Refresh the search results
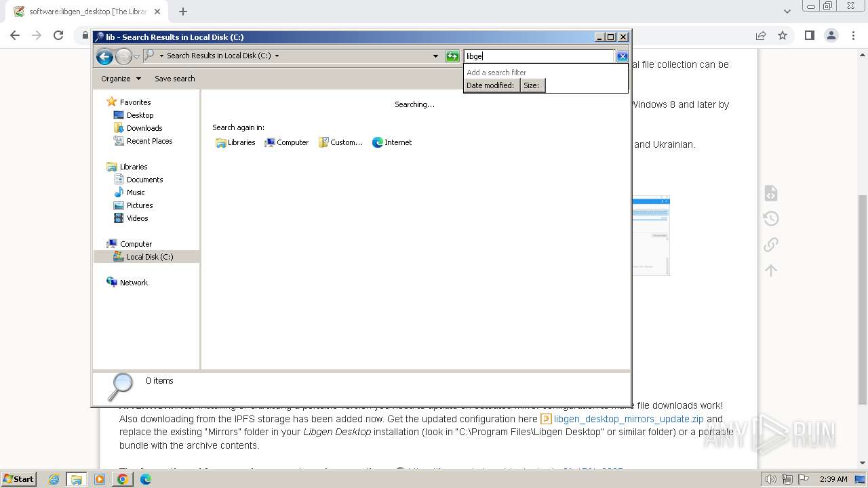The height and width of the screenshot is (488, 868). pyautogui.click(x=452, y=56)
